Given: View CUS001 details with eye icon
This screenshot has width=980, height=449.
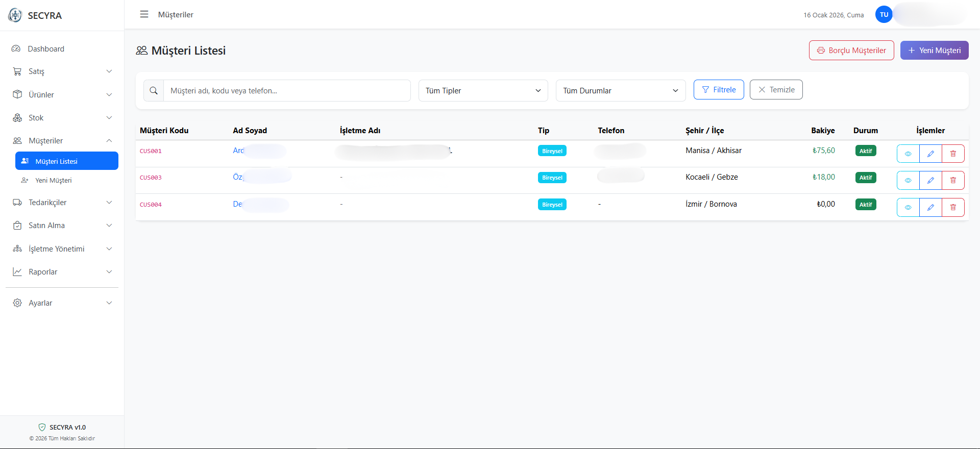Looking at the screenshot, I should point(908,154).
